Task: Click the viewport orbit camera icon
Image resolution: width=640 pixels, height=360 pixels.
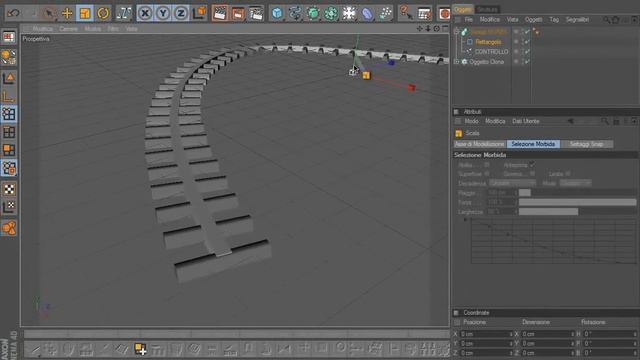Action: (x=436, y=29)
